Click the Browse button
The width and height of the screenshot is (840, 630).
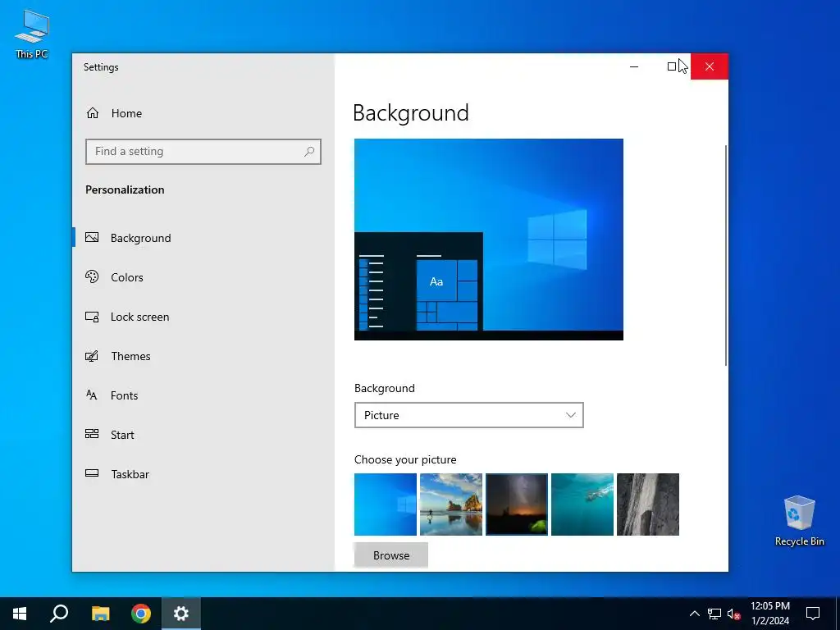391,555
